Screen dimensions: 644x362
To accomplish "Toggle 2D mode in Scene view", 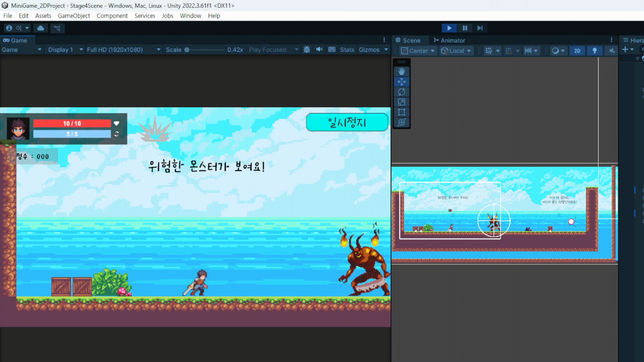I will tap(577, 51).
